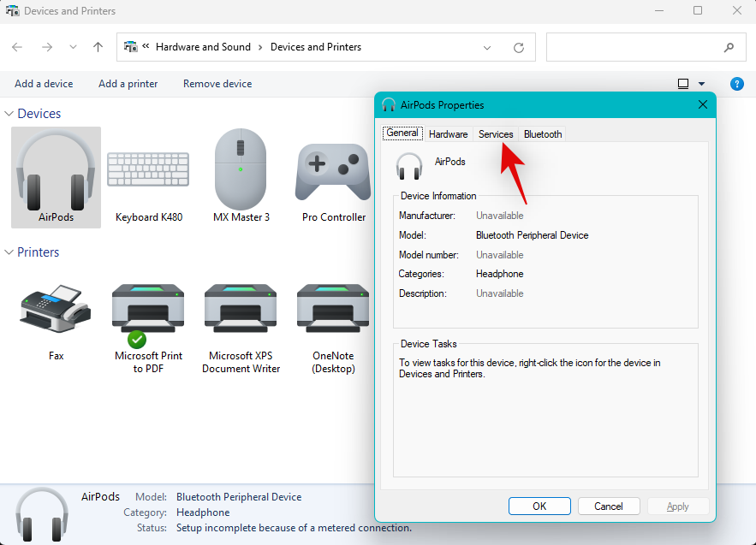Select the Microsoft XPS Document Writer printer
This screenshot has height=545, width=756.
click(241, 309)
